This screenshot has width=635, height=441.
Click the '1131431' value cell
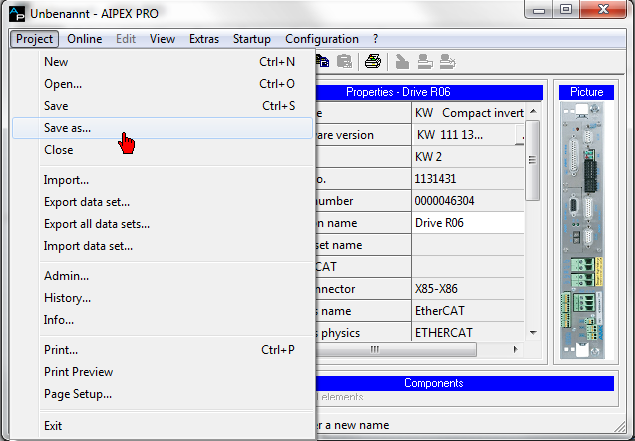point(468,179)
